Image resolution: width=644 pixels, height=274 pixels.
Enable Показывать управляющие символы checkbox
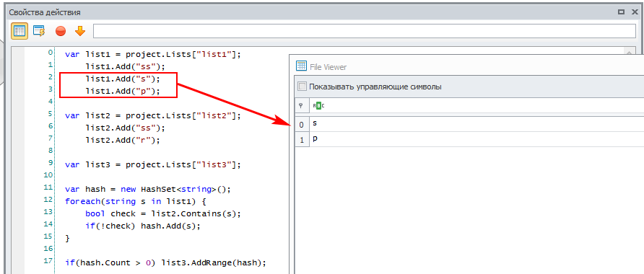[x=302, y=87]
